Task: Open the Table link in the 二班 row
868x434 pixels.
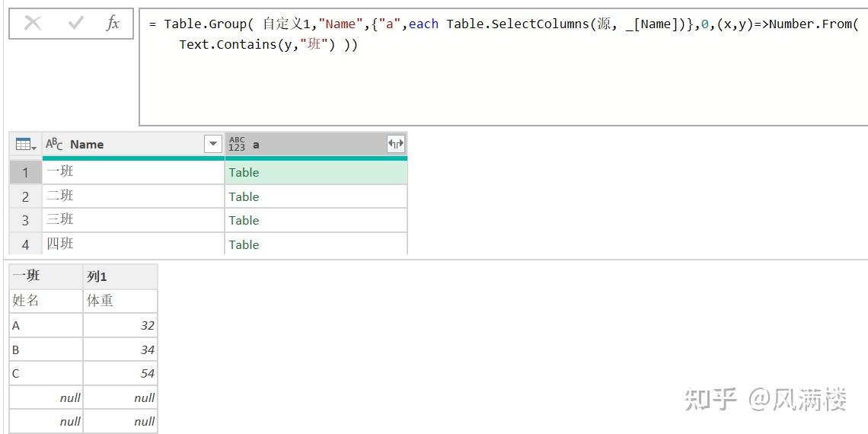Action: click(x=244, y=196)
